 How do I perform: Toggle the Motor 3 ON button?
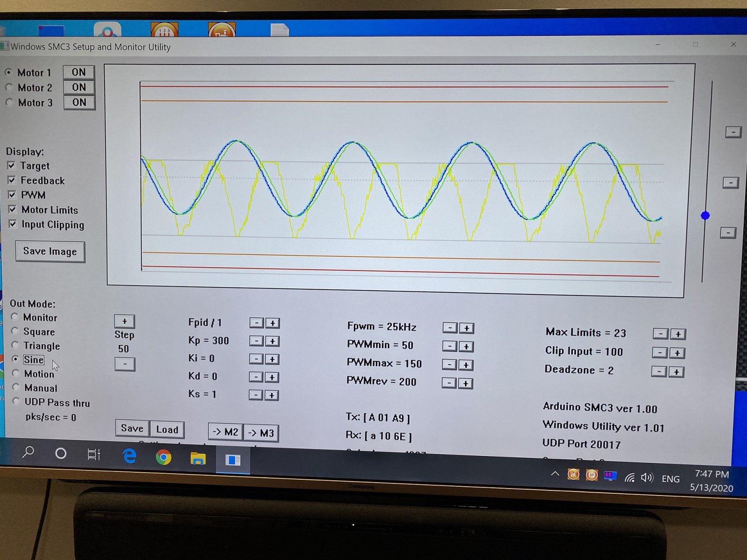coord(79,103)
